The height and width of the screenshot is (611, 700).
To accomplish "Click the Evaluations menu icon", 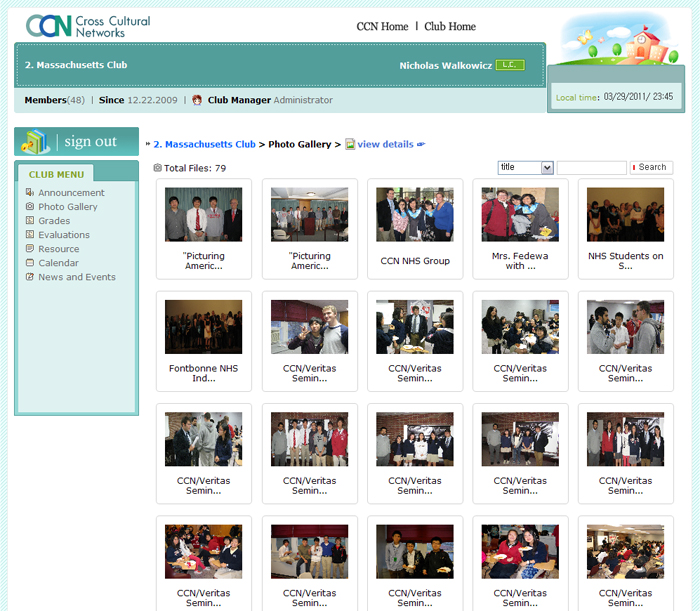I will [x=30, y=234].
